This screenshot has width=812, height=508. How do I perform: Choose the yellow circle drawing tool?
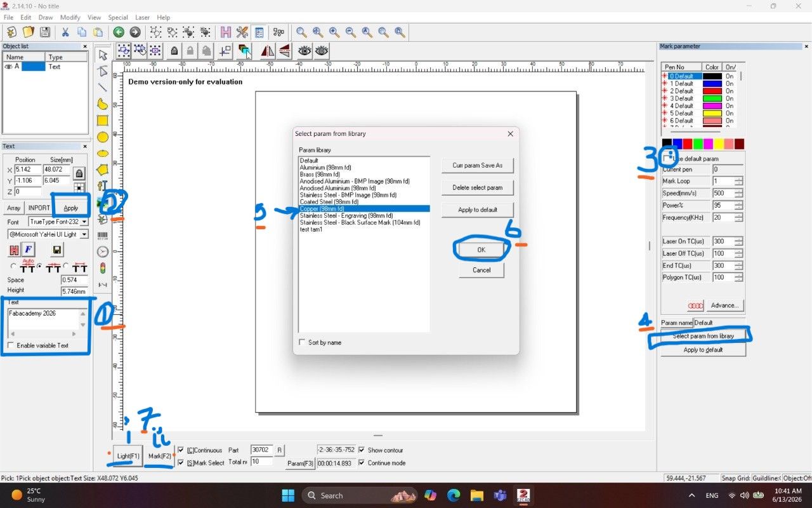(102, 137)
